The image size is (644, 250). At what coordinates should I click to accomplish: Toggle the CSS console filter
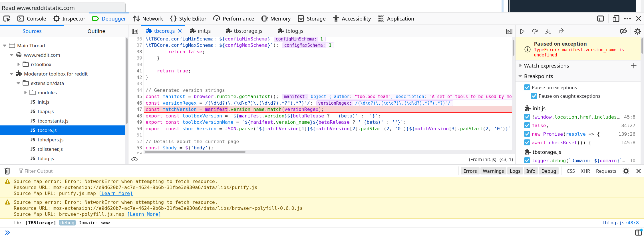click(571, 171)
